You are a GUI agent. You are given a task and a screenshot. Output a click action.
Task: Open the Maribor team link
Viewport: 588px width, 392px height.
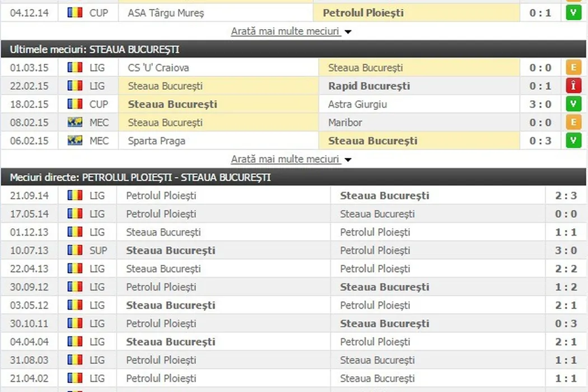[x=345, y=122]
